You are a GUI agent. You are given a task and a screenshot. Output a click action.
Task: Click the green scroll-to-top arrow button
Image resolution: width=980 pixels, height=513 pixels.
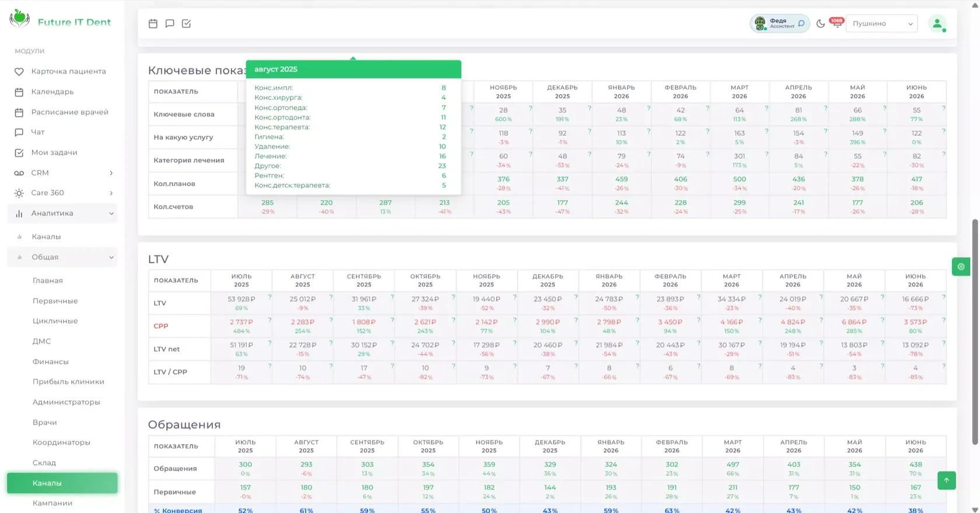[x=946, y=480]
